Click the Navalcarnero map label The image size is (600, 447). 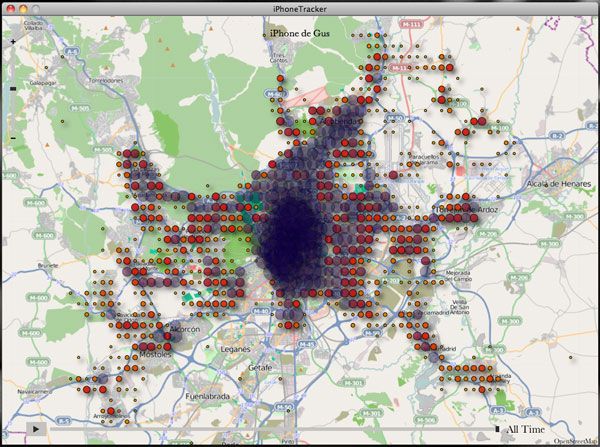click(34, 392)
